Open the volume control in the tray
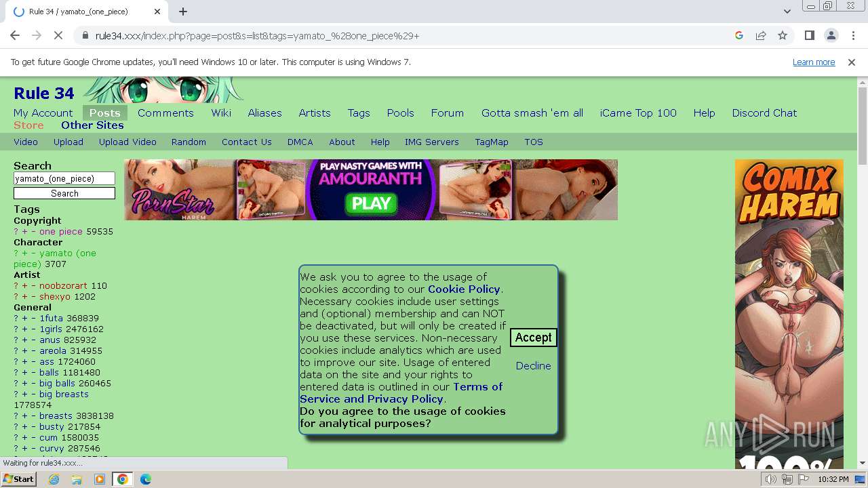This screenshot has width=868, height=488. pyautogui.click(x=771, y=479)
